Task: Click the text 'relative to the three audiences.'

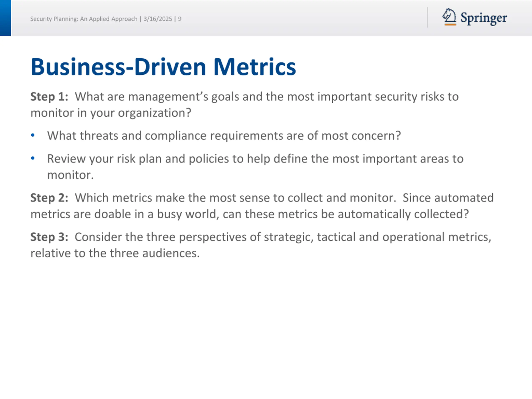Action: [x=115, y=253]
